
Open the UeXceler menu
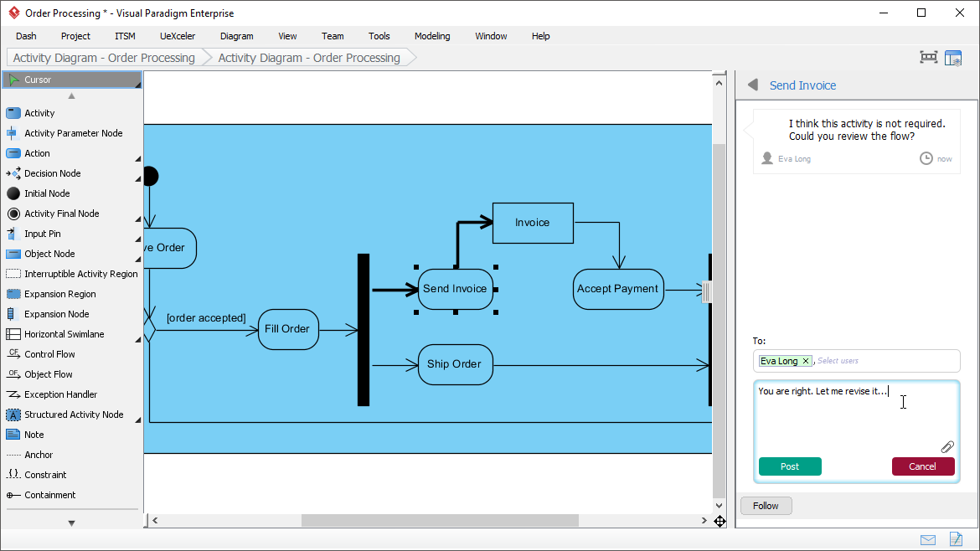point(178,36)
